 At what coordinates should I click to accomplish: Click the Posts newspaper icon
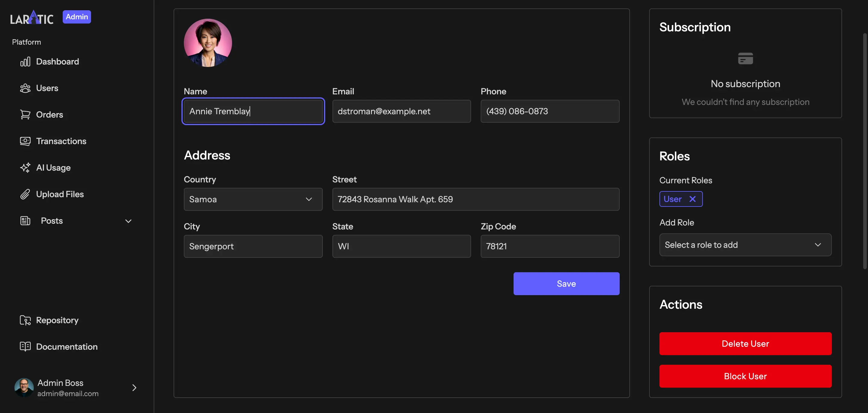[x=25, y=221]
